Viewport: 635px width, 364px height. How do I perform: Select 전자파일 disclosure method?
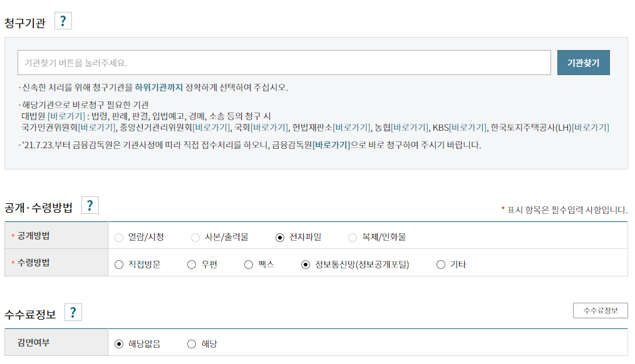click(280, 238)
